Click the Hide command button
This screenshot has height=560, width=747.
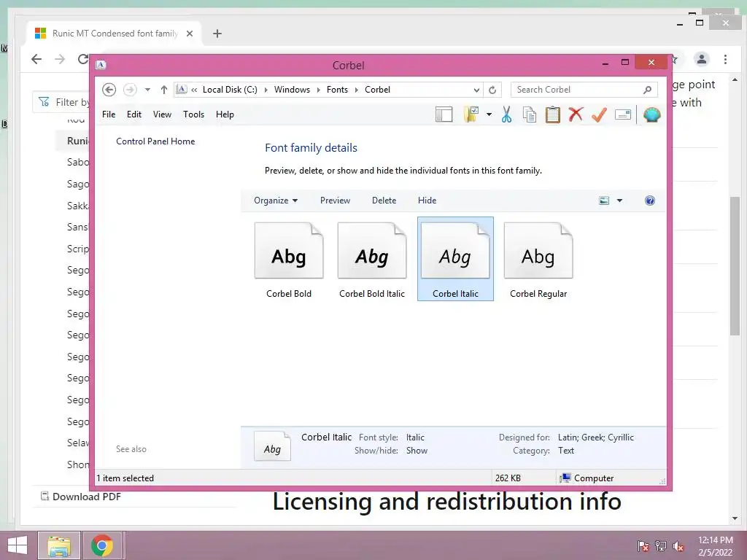(x=427, y=201)
